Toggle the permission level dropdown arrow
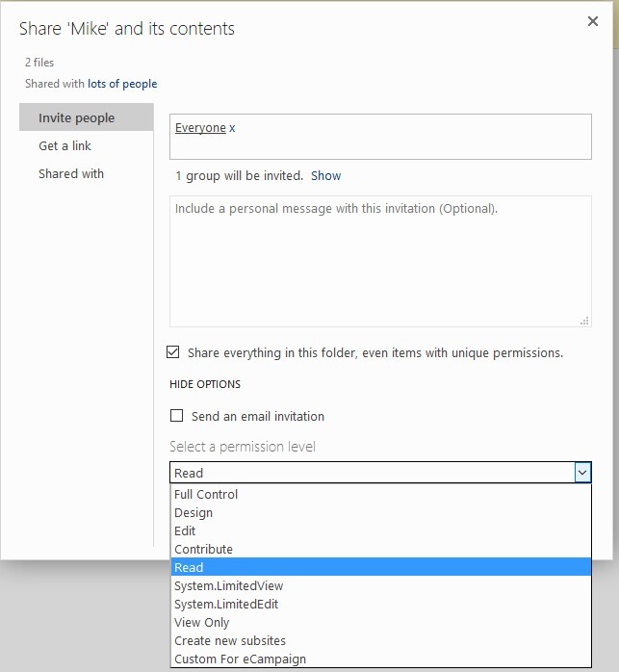Screen dimensions: 619x672 point(581,473)
